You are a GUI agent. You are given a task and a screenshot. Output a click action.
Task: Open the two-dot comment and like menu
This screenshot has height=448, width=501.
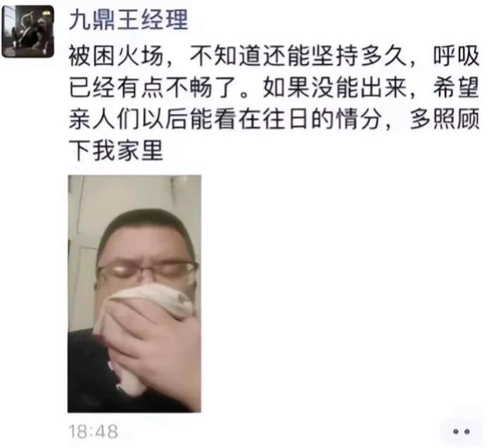462,431
